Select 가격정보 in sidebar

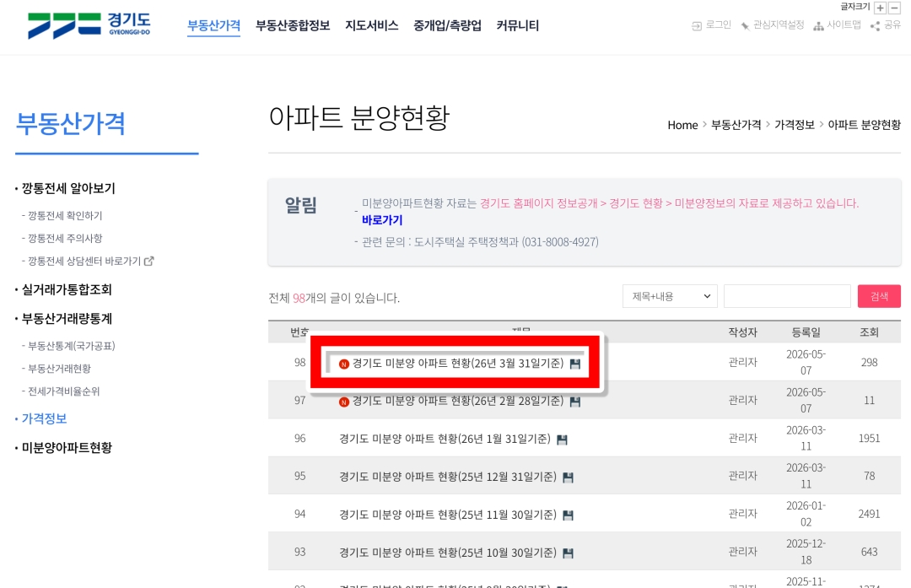pos(44,418)
